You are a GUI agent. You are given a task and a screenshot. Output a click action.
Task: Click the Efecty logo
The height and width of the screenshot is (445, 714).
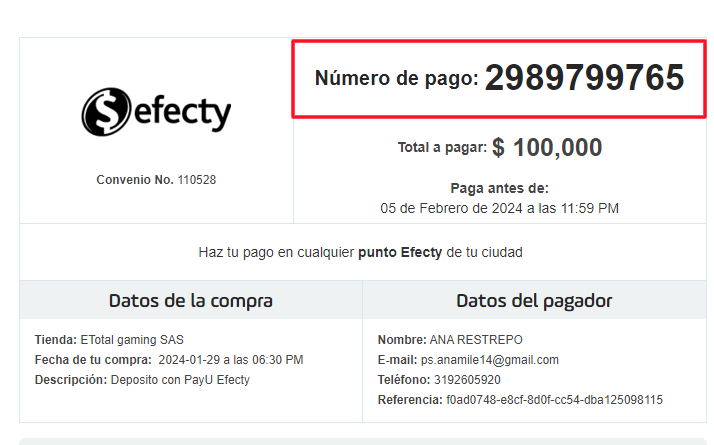[x=156, y=112]
